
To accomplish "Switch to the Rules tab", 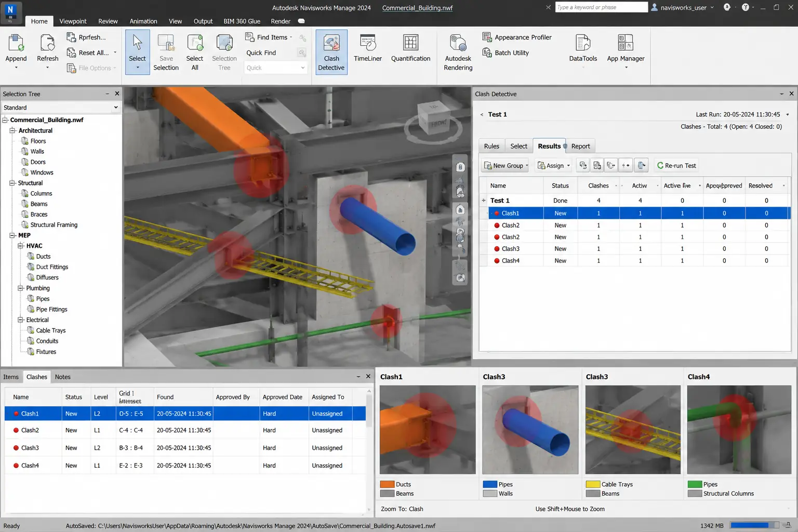I will (x=491, y=146).
